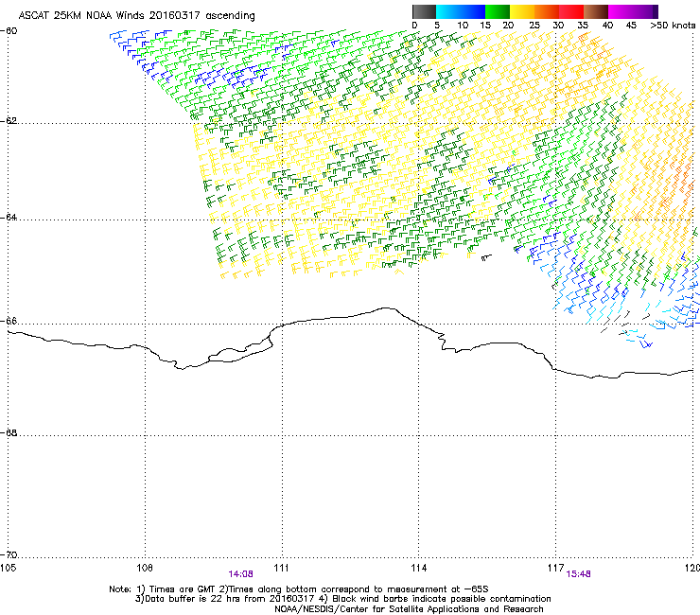Click the 114 longitude label
Viewport: 700px width, 615px height.
tap(418, 568)
